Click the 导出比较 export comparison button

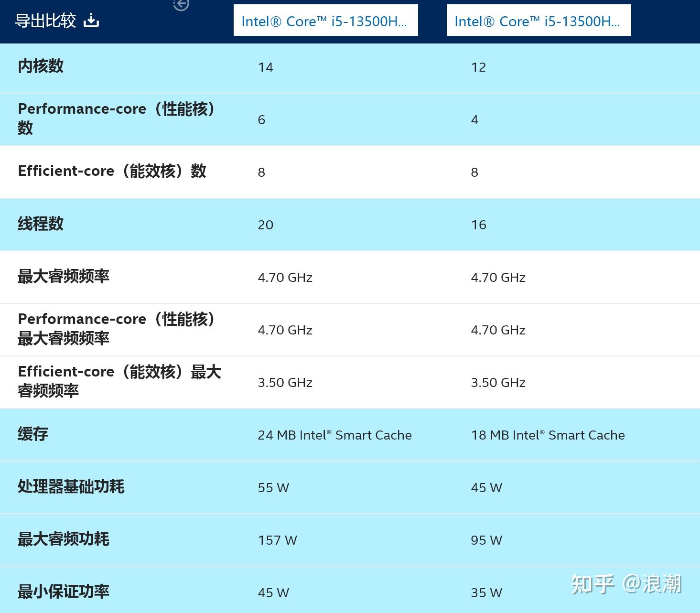click(x=46, y=20)
